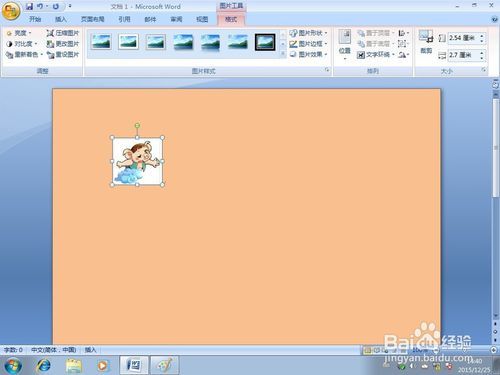Click the Group objects icon

click(403, 44)
